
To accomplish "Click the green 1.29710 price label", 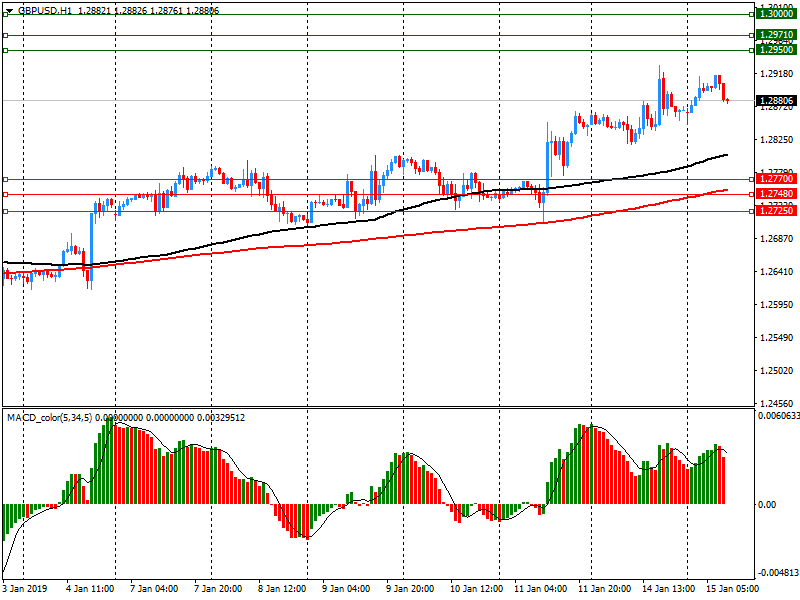I will click(x=776, y=35).
